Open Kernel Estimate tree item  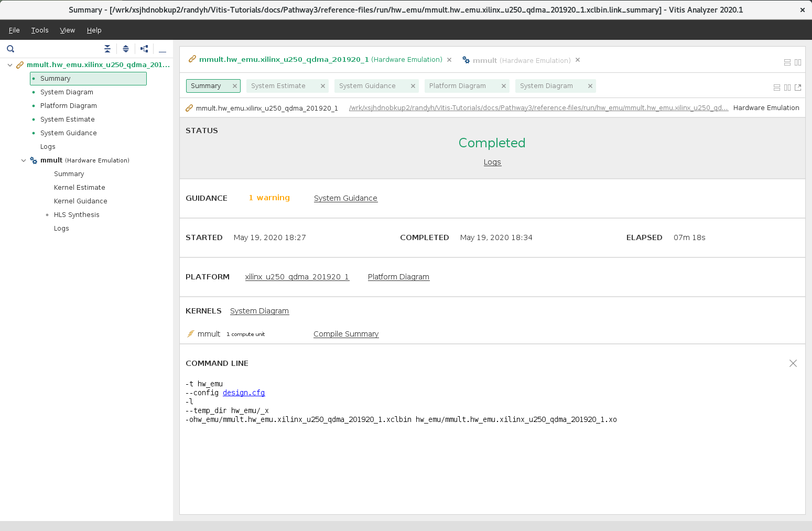80,188
